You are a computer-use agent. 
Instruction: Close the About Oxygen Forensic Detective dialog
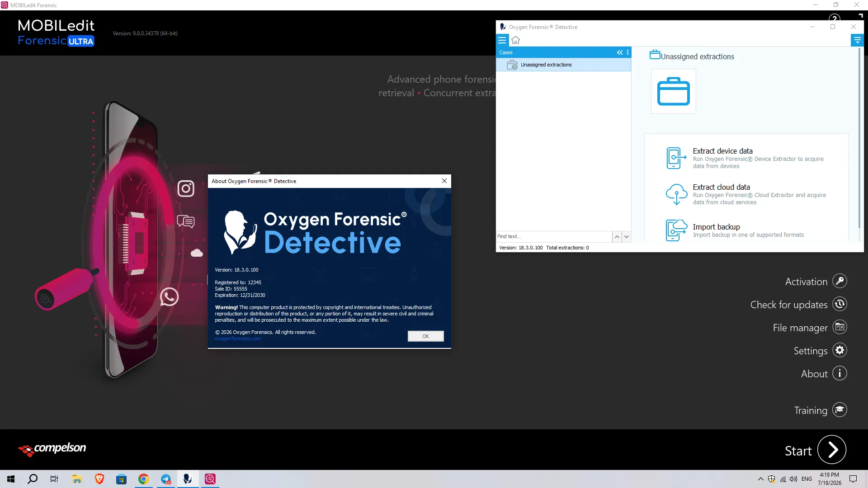[444, 181]
